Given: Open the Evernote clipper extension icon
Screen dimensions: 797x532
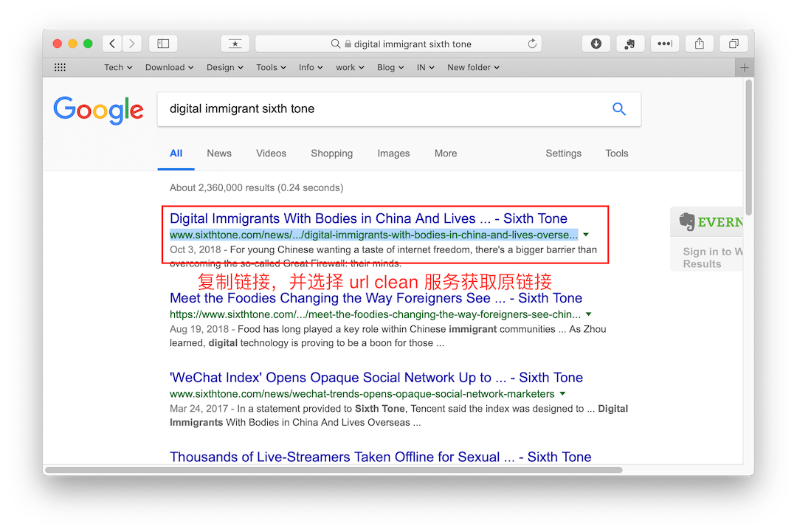Looking at the screenshot, I should (630, 44).
